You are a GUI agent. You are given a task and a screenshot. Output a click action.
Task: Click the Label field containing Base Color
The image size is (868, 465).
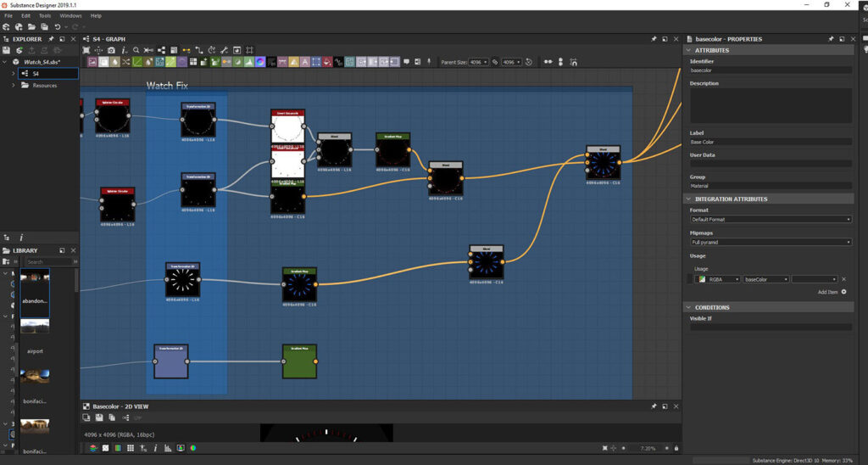coord(771,142)
